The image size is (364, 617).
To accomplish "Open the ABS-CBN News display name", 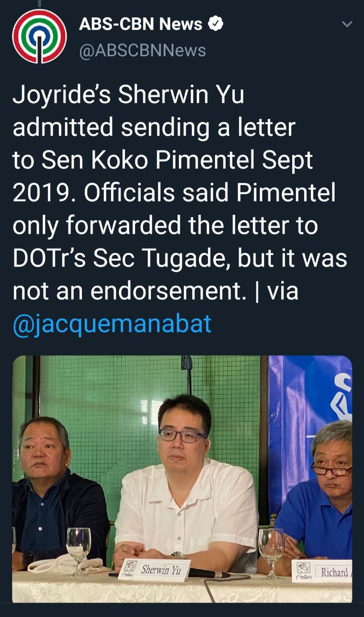I will click(140, 24).
